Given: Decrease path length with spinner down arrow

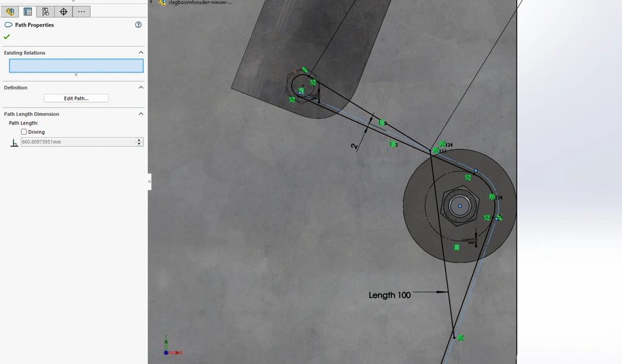Looking at the screenshot, I should [139, 144].
